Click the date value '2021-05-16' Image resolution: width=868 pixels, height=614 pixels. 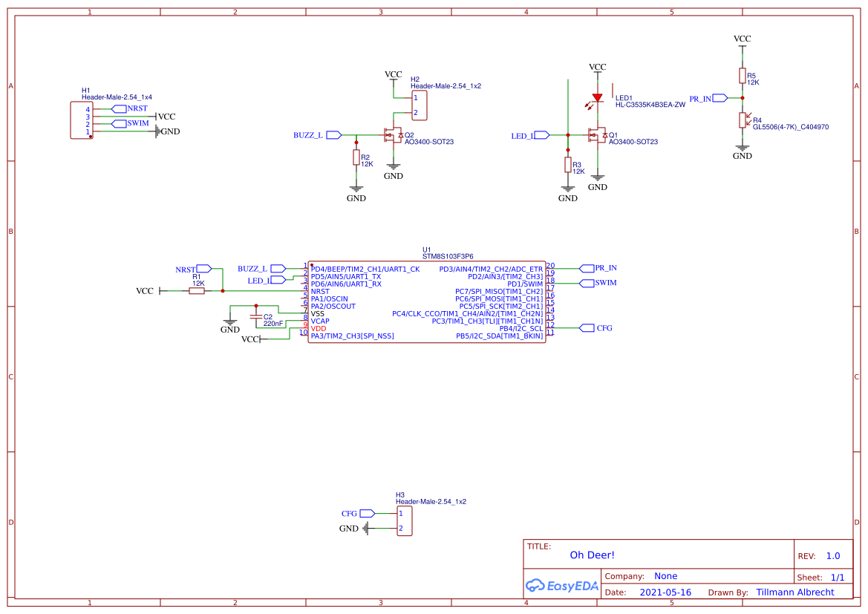[x=665, y=592]
